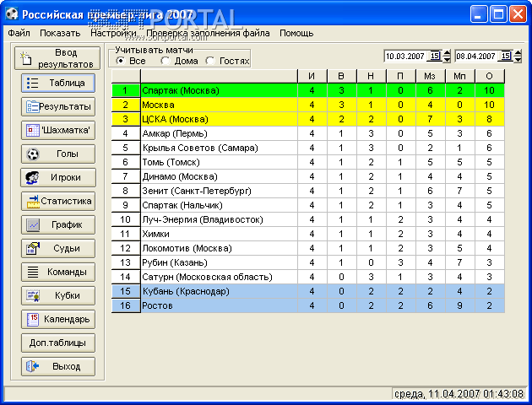The image size is (532, 405).
Task: Click the lines icon on Команды button
Action: pos(33,273)
